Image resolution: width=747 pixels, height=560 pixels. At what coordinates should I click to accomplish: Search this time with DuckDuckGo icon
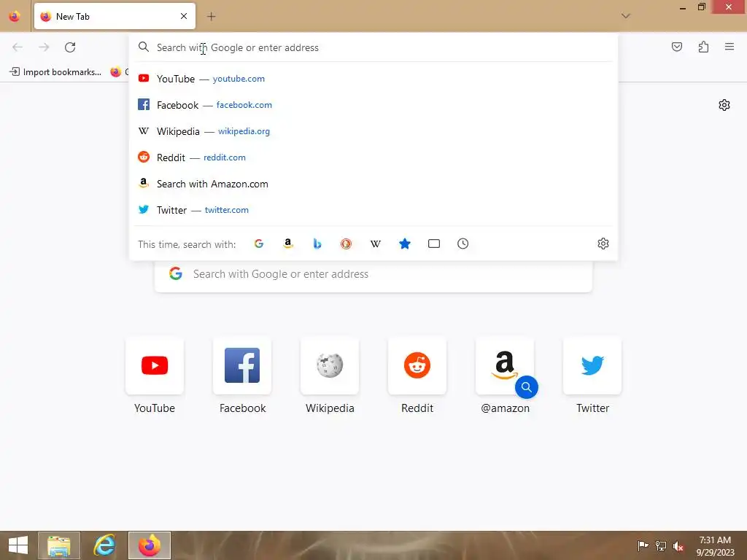347,244
